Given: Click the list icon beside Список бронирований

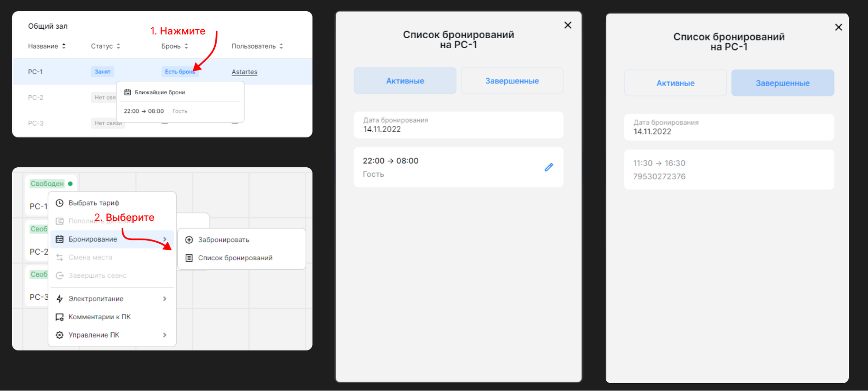Looking at the screenshot, I should point(189,258).
